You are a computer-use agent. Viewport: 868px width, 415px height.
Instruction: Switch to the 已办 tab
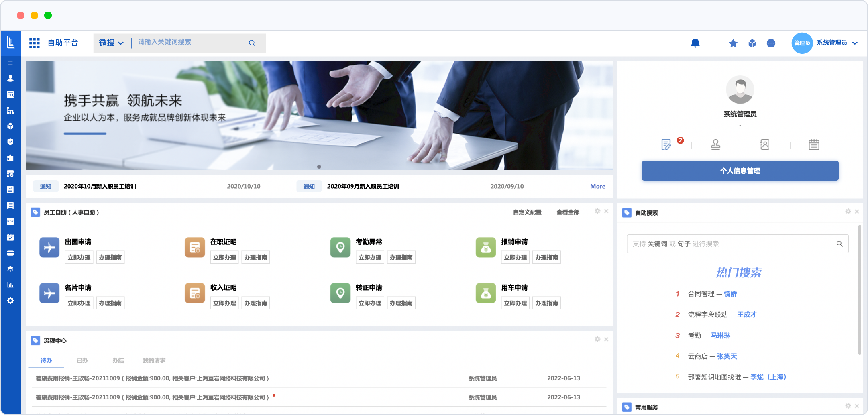pyautogui.click(x=82, y=360)
